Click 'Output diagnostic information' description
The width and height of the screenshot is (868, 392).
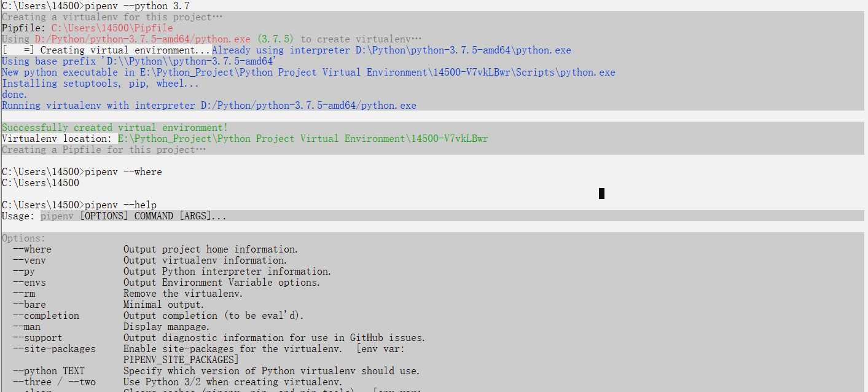point(275,338)
